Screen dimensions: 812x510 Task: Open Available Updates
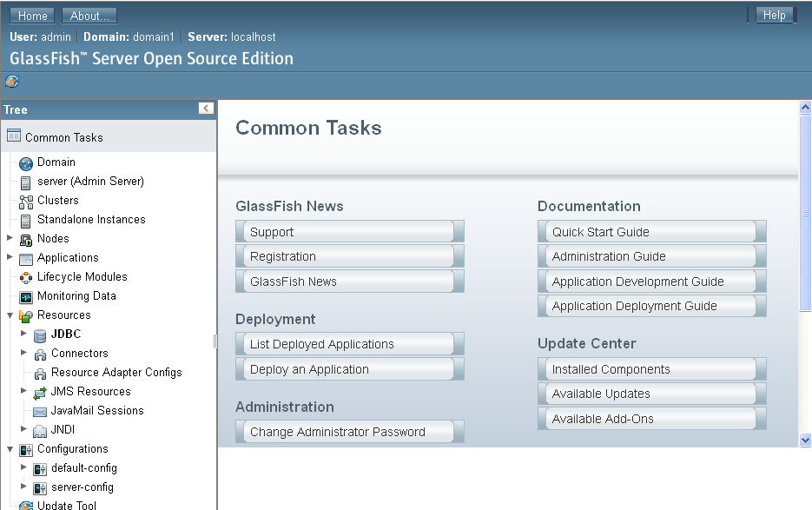[x=652, y=394]
